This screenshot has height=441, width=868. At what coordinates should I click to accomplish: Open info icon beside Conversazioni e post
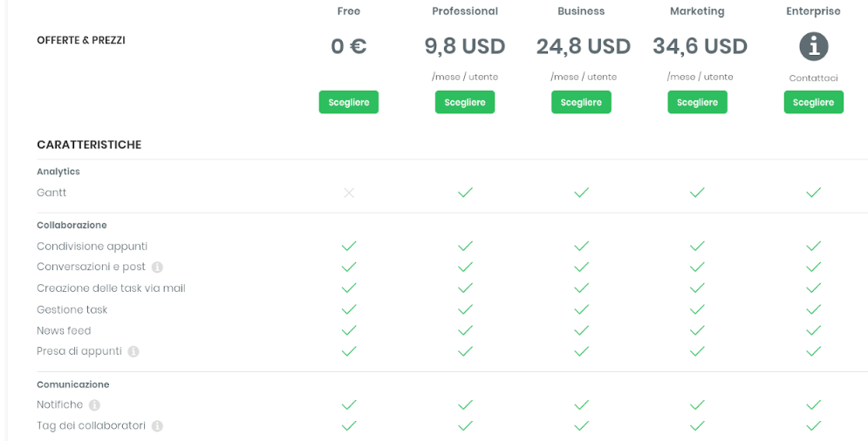pos(157,268)
